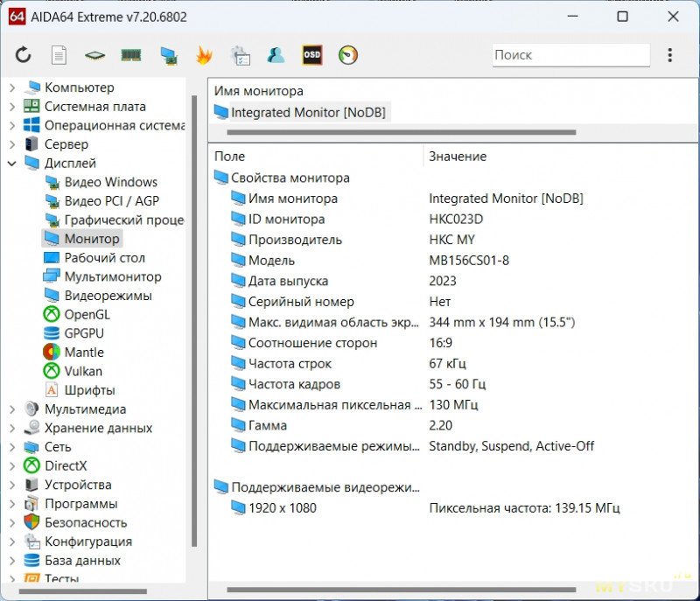Minimize the AIDA64 window
Screen dimensions: 700x601
(x=573, y=17)
